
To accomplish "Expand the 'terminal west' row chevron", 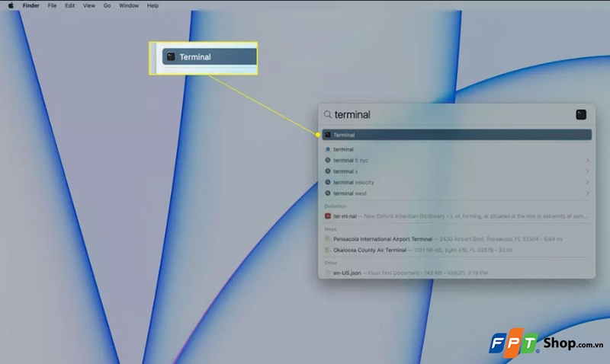I will coord(587,193).
